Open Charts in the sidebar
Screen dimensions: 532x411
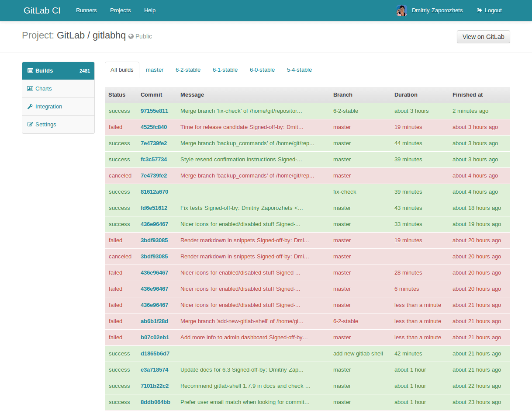pyautogui.click(x=59, y=89)
